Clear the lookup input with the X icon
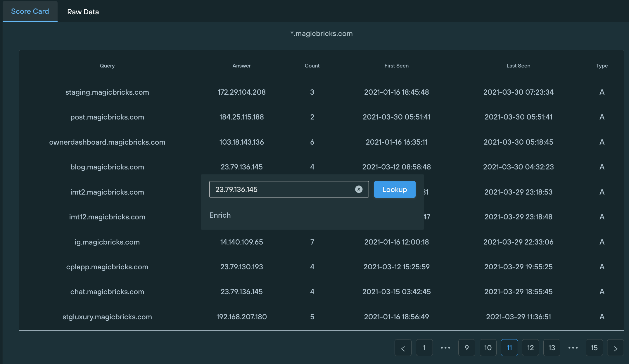This screenshot has height=364, width=629. (x=359, y=189)
